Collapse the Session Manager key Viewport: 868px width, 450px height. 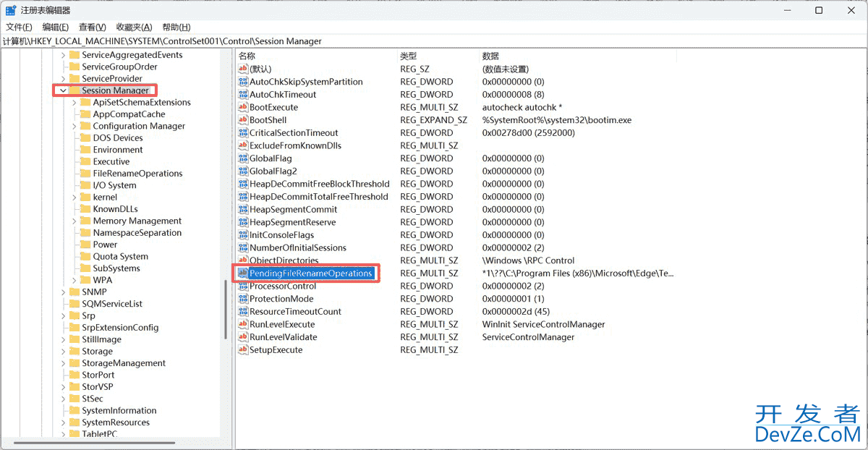64,91
